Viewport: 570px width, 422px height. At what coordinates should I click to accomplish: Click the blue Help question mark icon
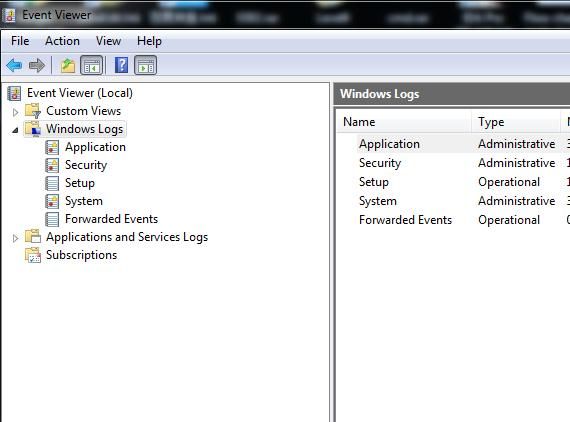[121, 65]
